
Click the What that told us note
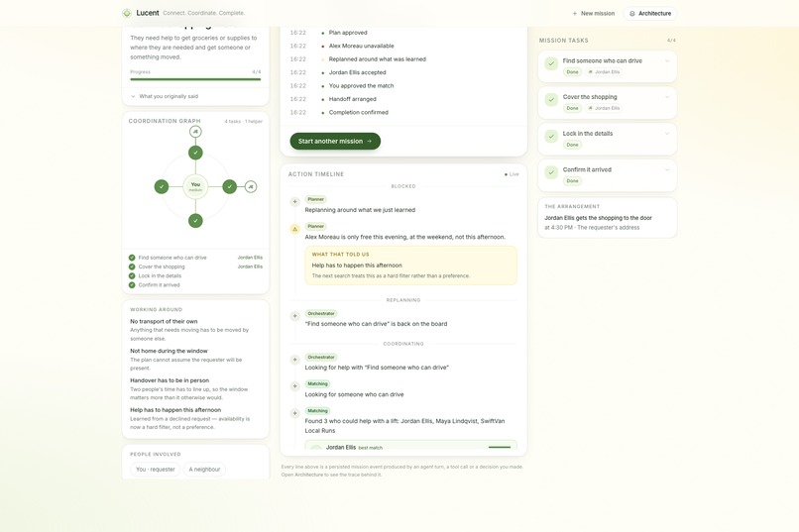[410, 266]
